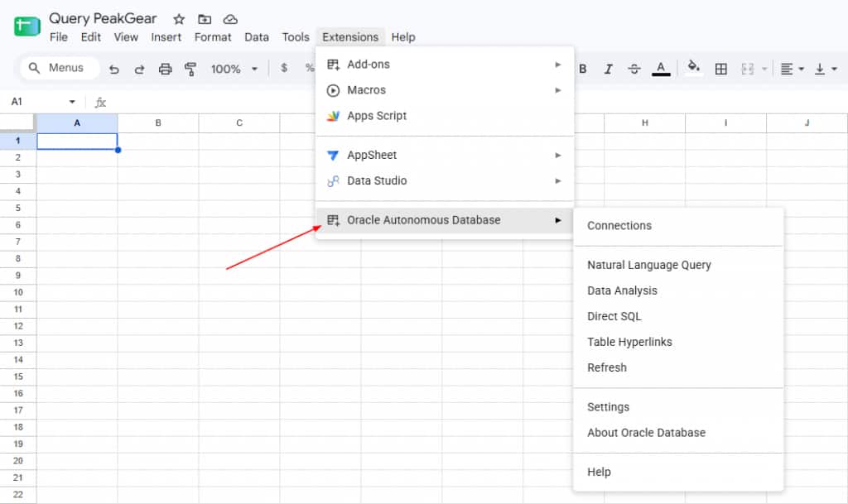848x504 pixels.
Task: Click the Query PeakGear document title
Action: (103, 18)
